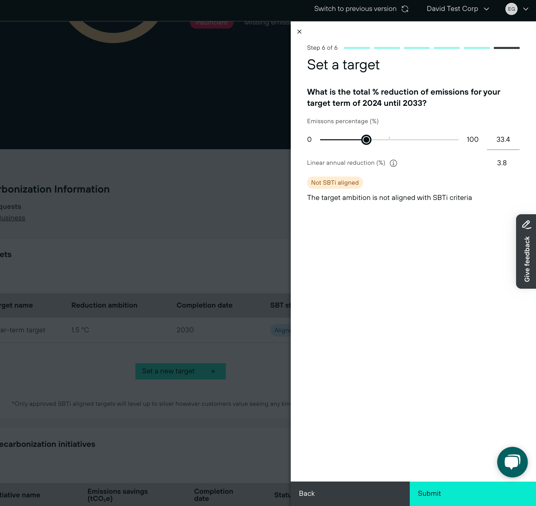Open the Give feedback side tab
Screen dimensions: 536x506
pos(526,251)
